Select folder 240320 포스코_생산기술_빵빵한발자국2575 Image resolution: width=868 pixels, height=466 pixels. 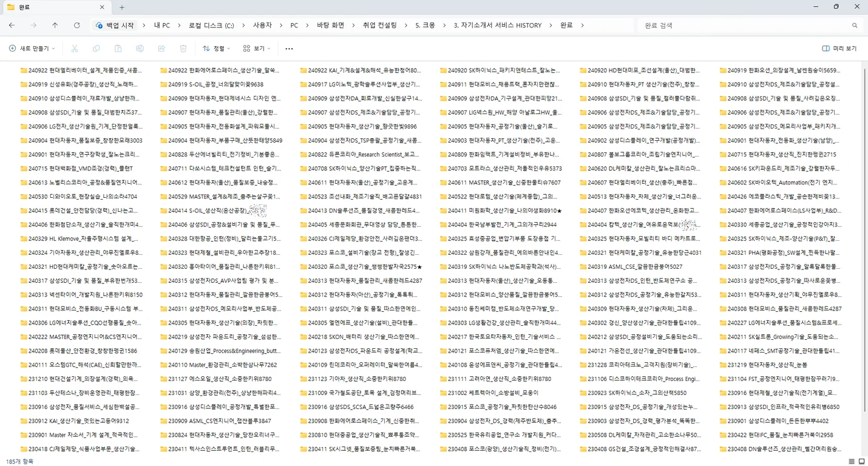tap(361, 267)
